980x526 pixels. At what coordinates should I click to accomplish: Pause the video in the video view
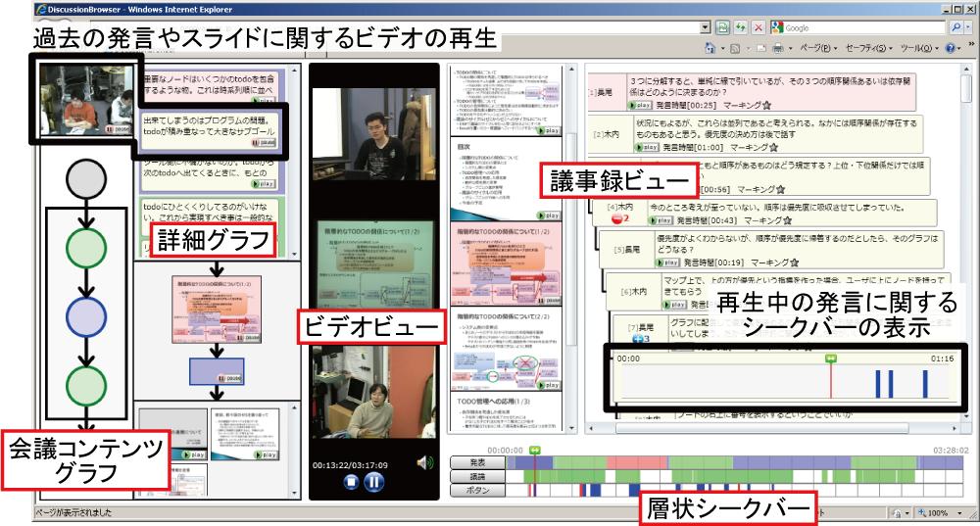(373, 482)
